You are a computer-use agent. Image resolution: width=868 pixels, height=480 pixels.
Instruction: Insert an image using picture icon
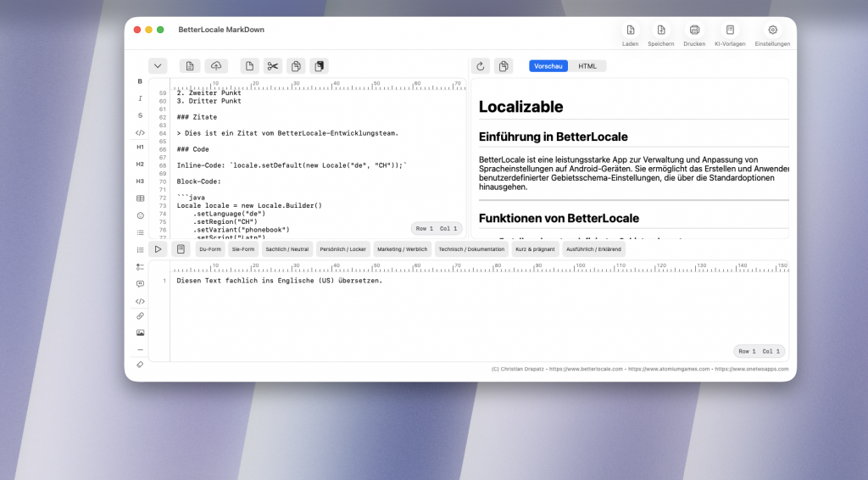coord(140,332)
